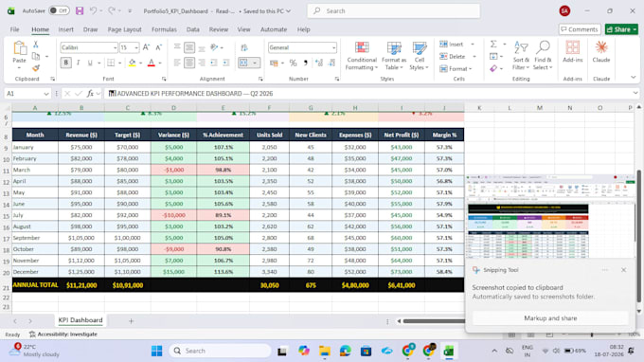Toggle Center horizontal alignment
The width and height of the screenshot is (644, 362).
click(x=189, y=63)
